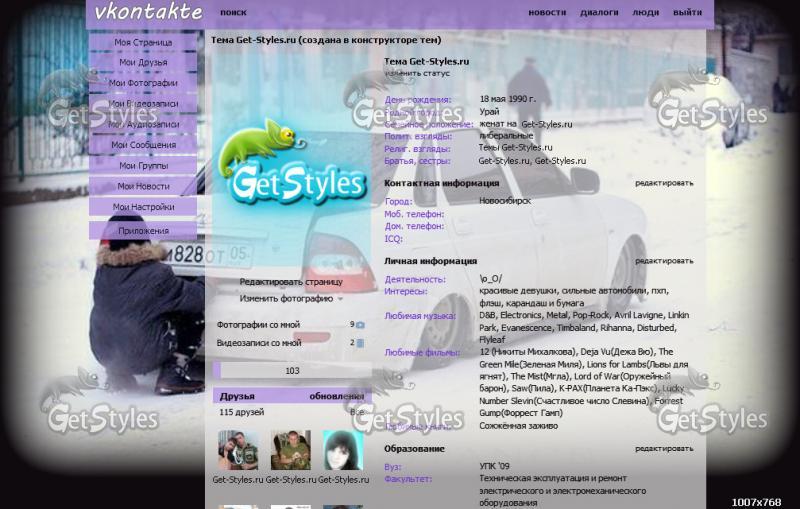The width and height of the screenshot is (800, 509).
Task: Click редактировать next to Контактная информация
Action: pyautogui.click(x=663, y=184)
